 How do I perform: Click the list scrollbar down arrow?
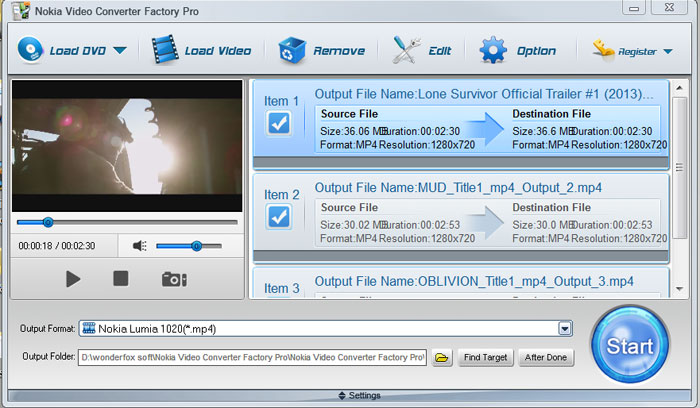679,289
